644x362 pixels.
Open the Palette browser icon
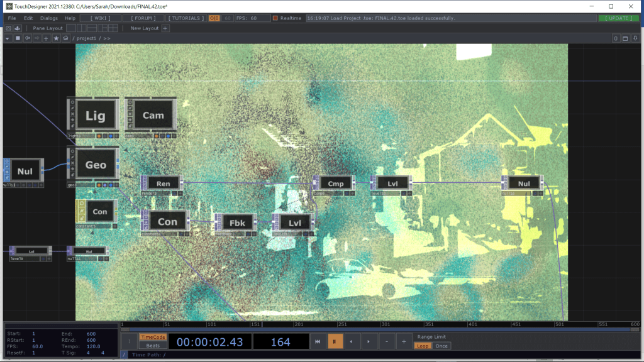18,28
